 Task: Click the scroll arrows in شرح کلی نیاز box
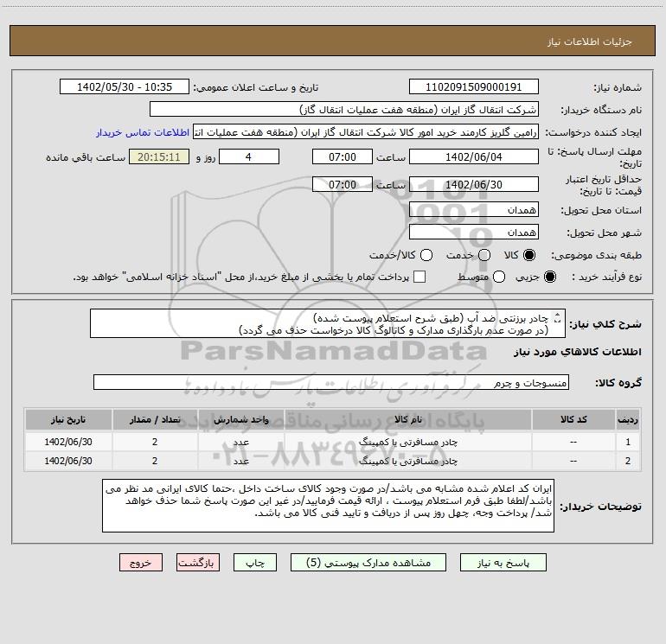tap(557, 317)
